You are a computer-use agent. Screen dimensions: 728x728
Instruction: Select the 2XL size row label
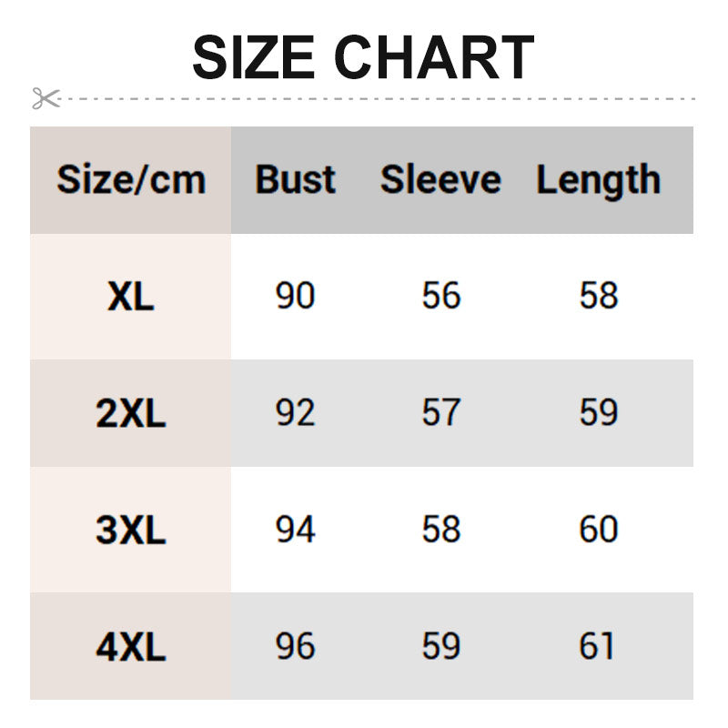click(131, 413)
